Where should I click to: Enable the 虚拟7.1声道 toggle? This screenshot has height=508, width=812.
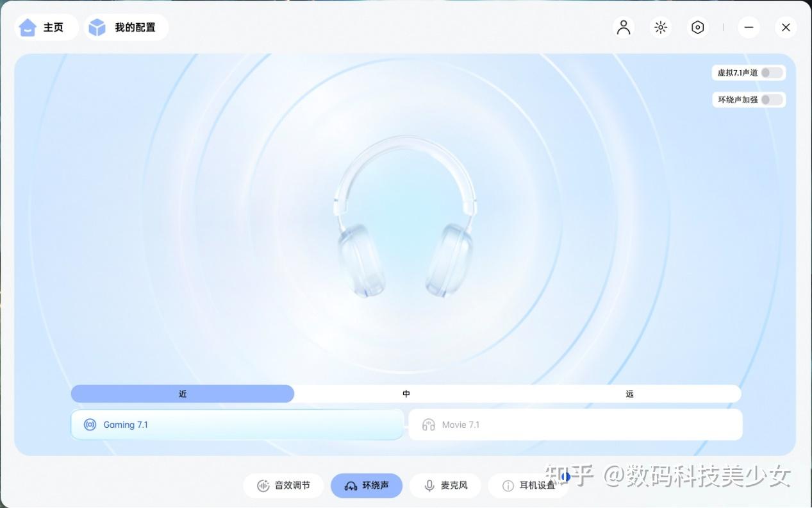[x=772, y=72]
